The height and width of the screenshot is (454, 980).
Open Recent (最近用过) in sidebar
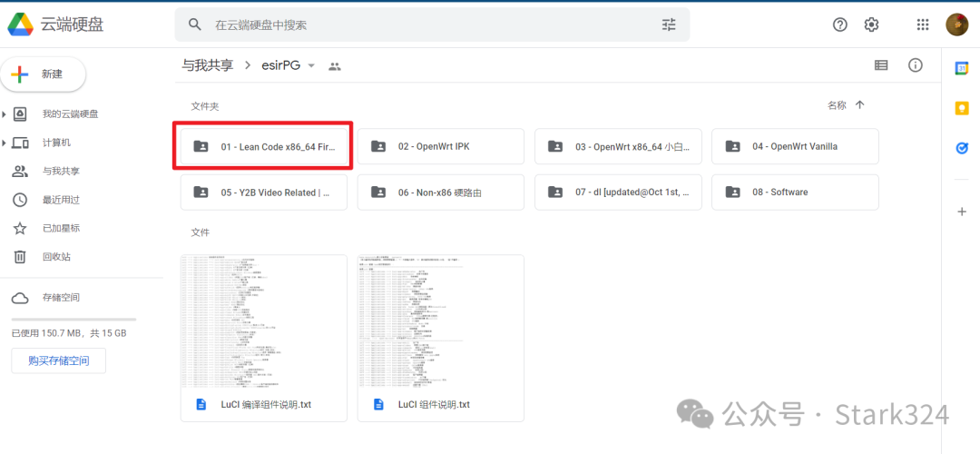click(x=61, y=200)
